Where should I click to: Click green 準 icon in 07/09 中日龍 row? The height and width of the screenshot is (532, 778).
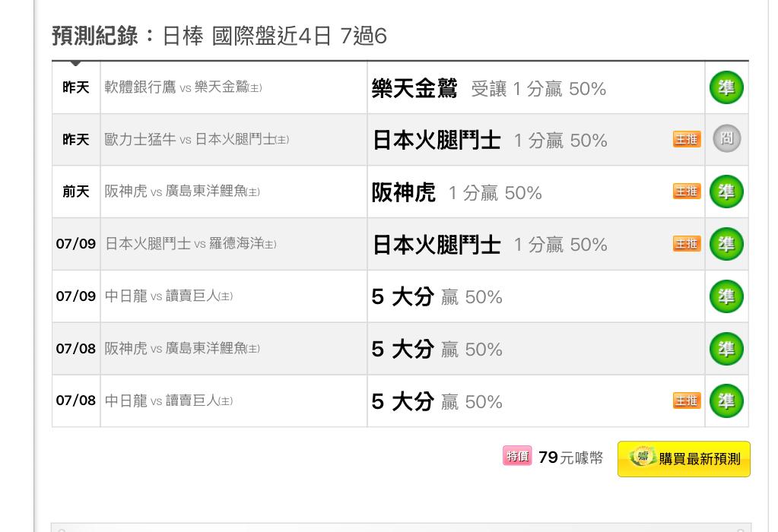click(726, 296)
